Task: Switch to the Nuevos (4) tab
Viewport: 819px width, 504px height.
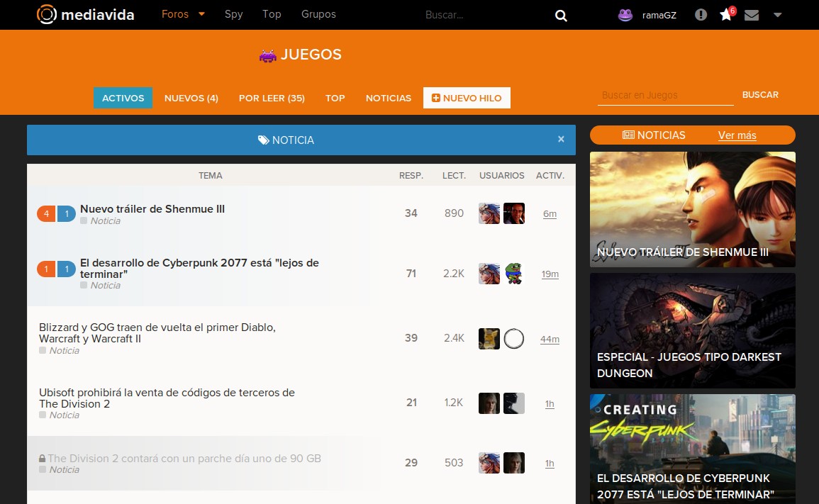Action: point(191,98)
